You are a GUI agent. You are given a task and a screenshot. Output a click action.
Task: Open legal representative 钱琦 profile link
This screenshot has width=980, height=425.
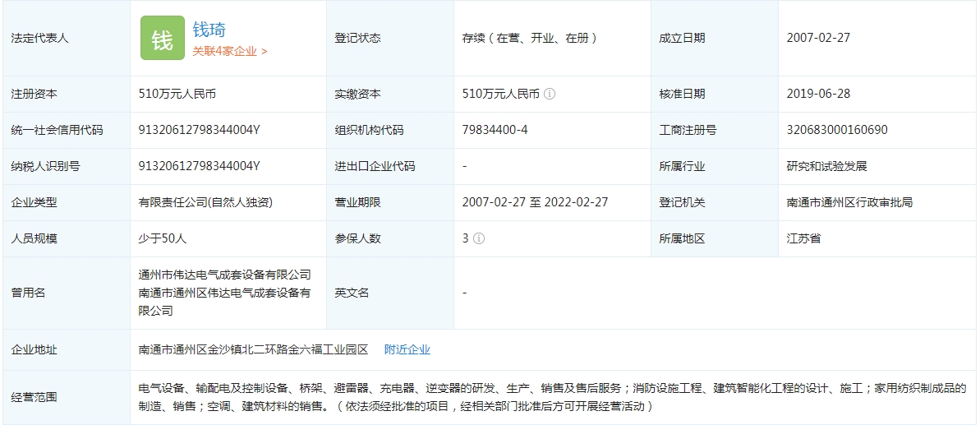tap(207, 30)
